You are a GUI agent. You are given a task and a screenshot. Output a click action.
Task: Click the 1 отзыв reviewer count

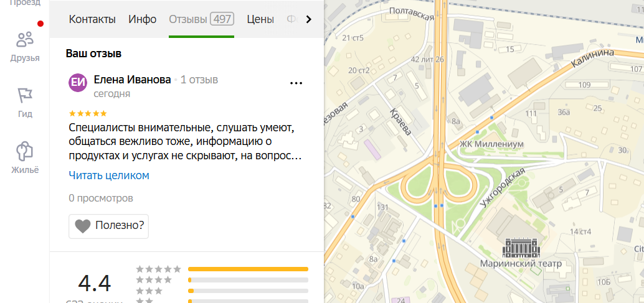tap(199, 80)
